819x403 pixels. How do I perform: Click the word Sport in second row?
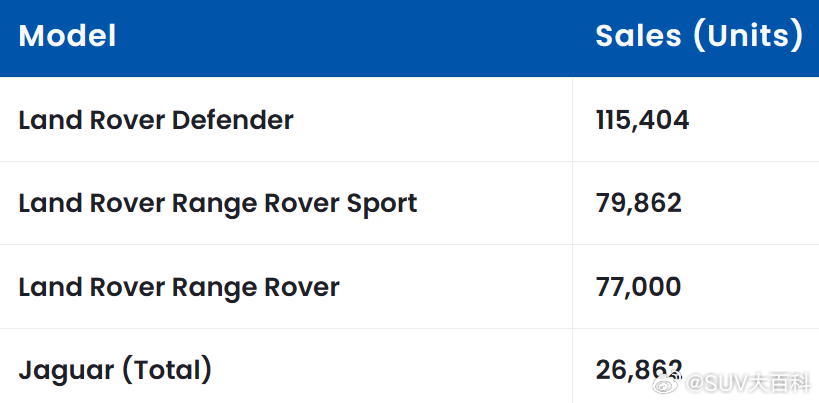click(x=382, y=205)
